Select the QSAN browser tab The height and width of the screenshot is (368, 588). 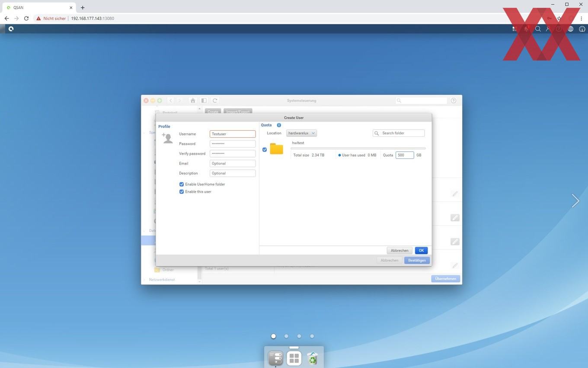[39, 7]
